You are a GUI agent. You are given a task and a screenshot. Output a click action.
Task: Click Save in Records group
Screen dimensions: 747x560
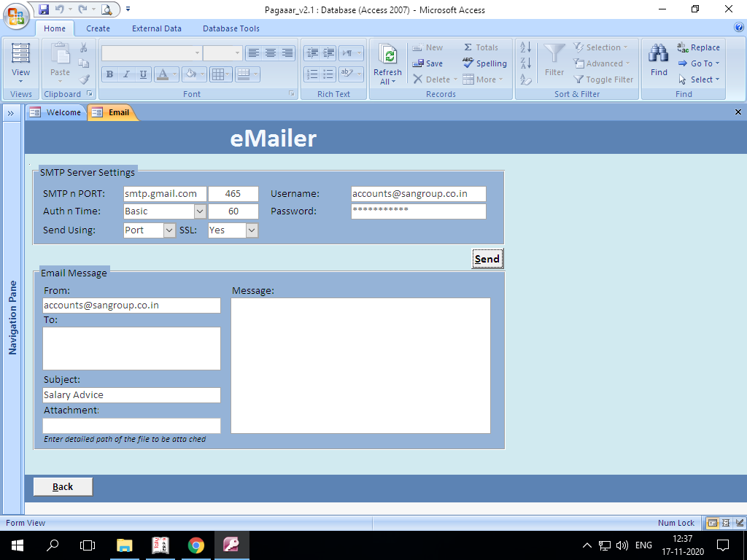pos(427,63)
